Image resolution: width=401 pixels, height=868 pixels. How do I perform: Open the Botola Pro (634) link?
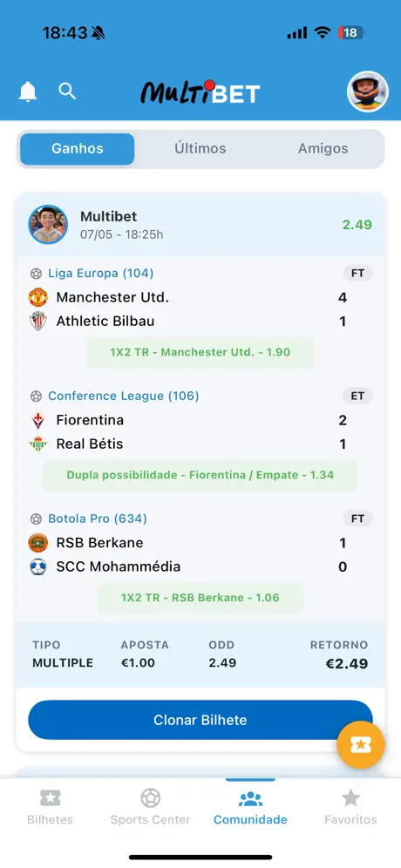point(98,519)
